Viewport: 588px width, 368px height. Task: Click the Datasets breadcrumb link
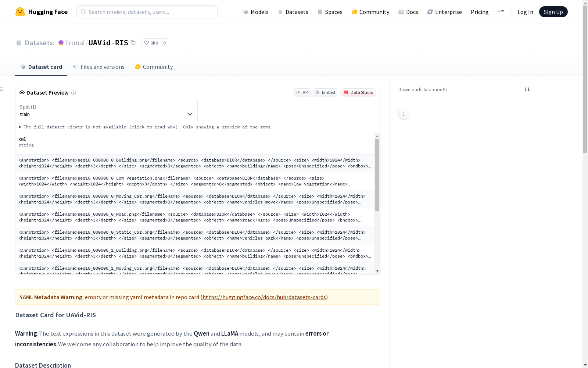click(40, 43)
